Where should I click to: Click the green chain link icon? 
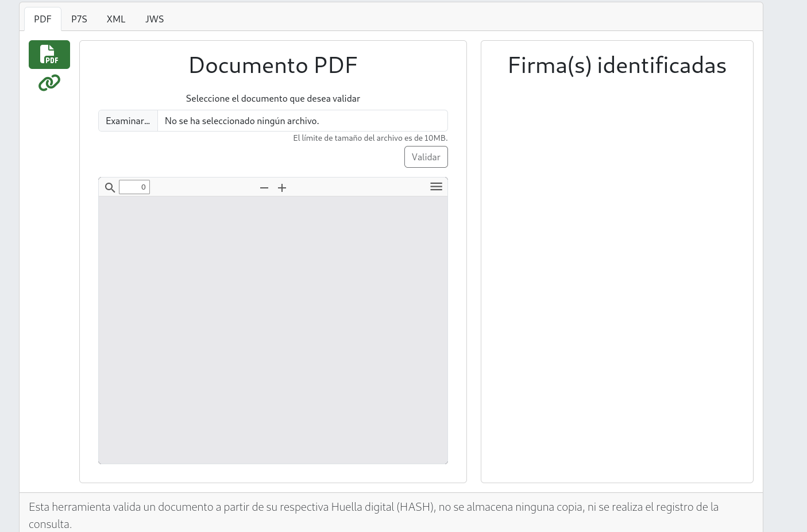click(49, 83)
